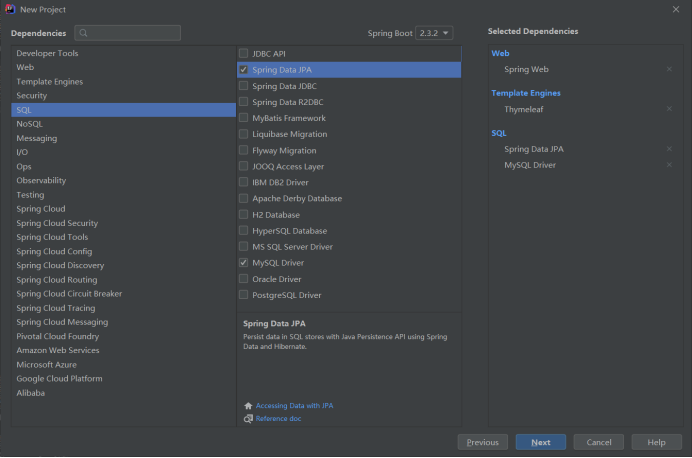Enable the IBM DB2 Driver checkbox
The image size is (692, 458).
pyautogui.click(x=243, y=182)
